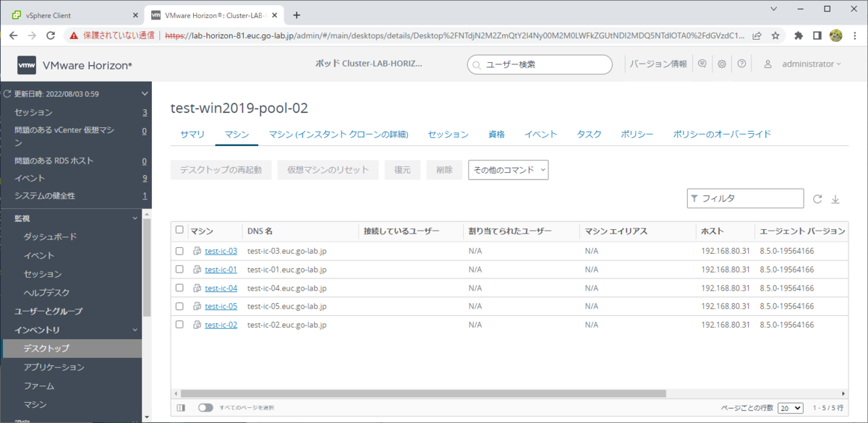Tick the select-all checkbox in table header
The height and width of the screenshot is (423, 868).
(179, 231)
